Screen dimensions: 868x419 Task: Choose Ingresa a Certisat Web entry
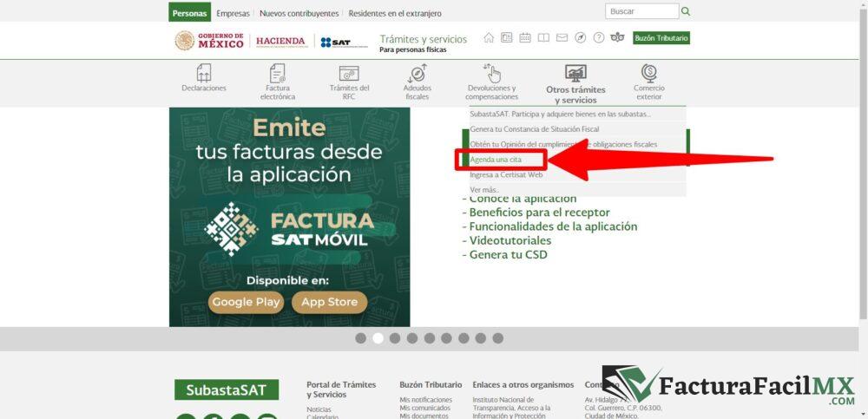pyautogui.click(x=577, y=175)
